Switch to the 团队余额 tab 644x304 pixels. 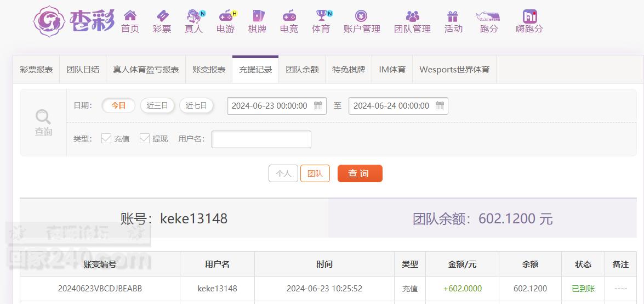[x=302, y=70]
